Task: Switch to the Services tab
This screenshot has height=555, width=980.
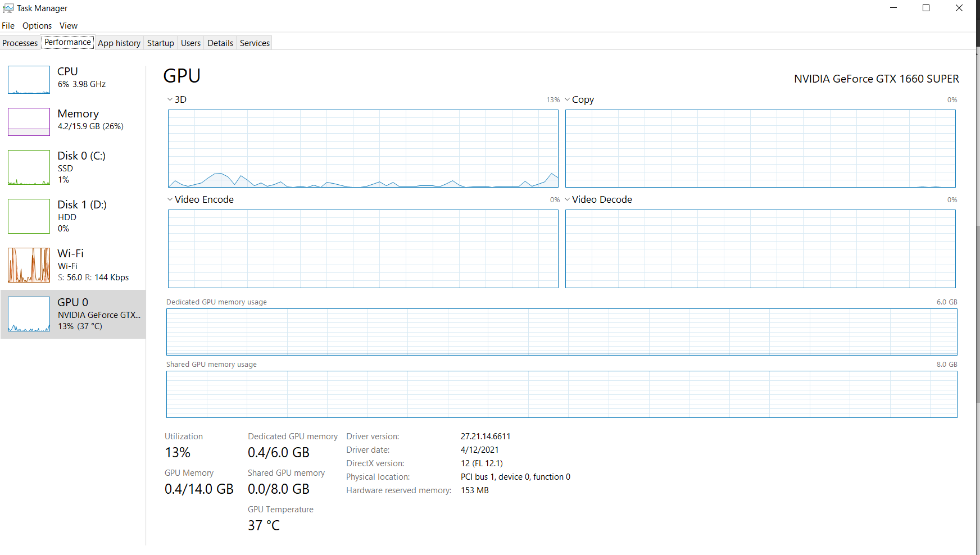Action: tap(255, 43)
